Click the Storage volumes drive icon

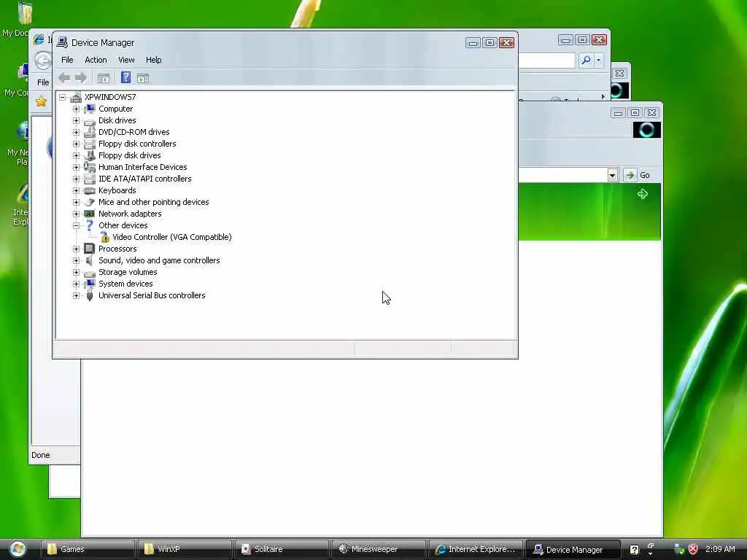coord(90,273)
